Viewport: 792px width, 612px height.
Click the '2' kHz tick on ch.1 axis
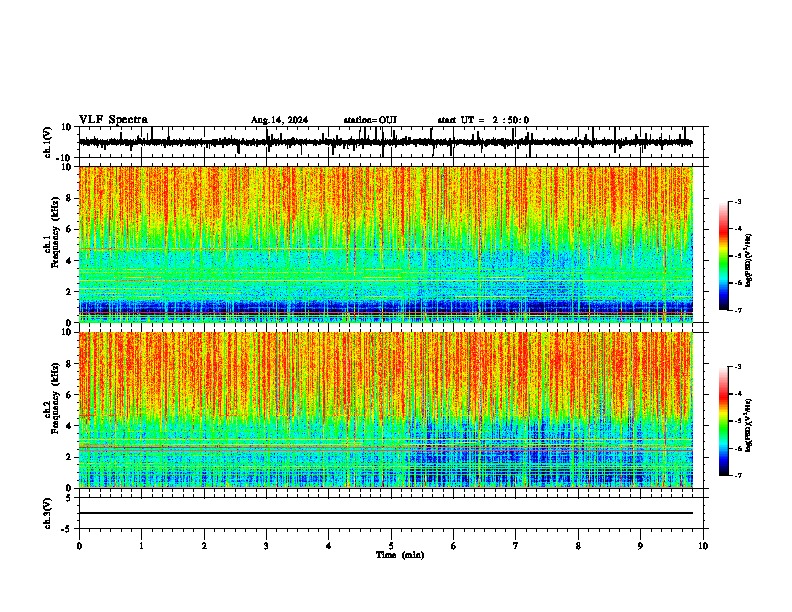pos(70,291)
